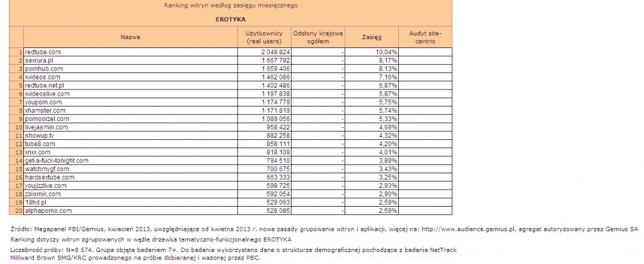Select the EROTYKA table title

coord(230,20)
